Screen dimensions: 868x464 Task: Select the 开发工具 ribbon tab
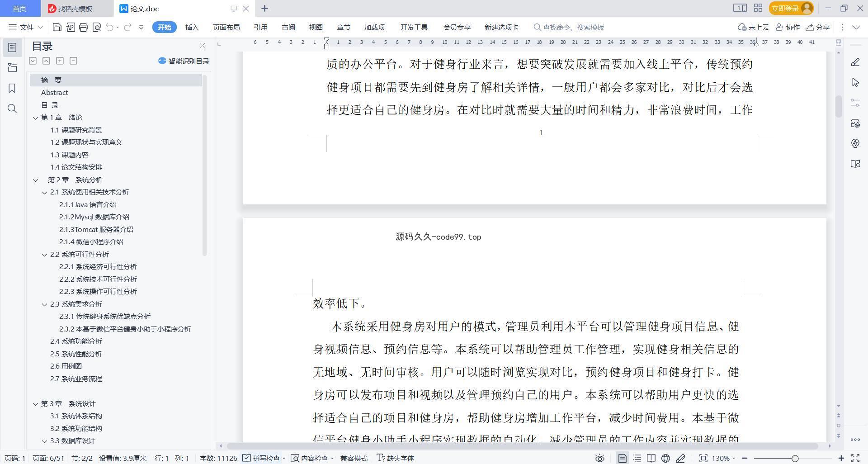[414, 27]
